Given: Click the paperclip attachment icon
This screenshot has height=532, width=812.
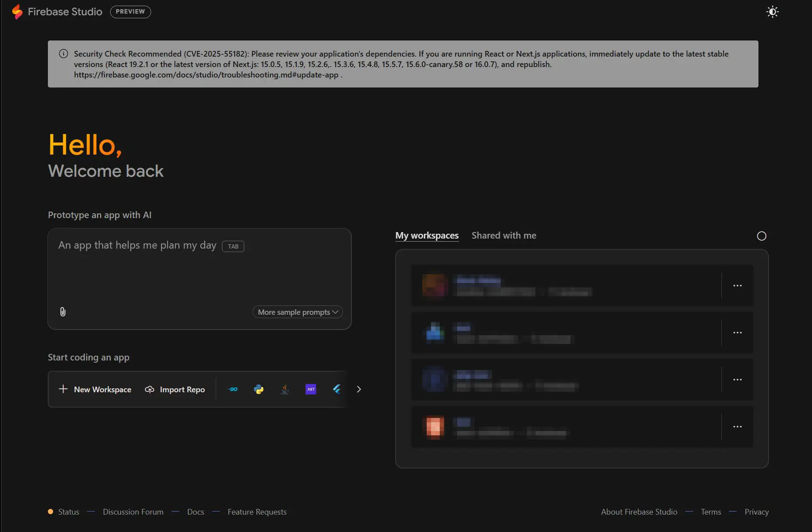Looking at the screenshot, I should [63, 312].
